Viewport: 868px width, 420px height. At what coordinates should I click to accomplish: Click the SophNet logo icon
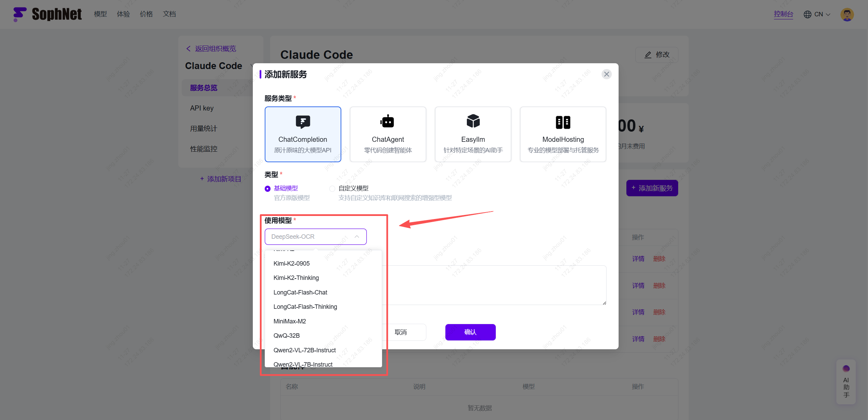coord(20,14)
